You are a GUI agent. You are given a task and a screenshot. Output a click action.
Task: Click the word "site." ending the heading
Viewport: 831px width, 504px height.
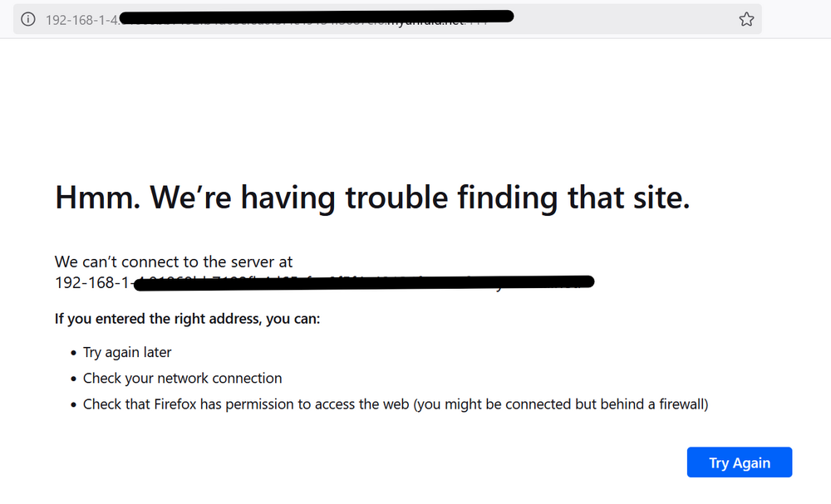(661, 198)
